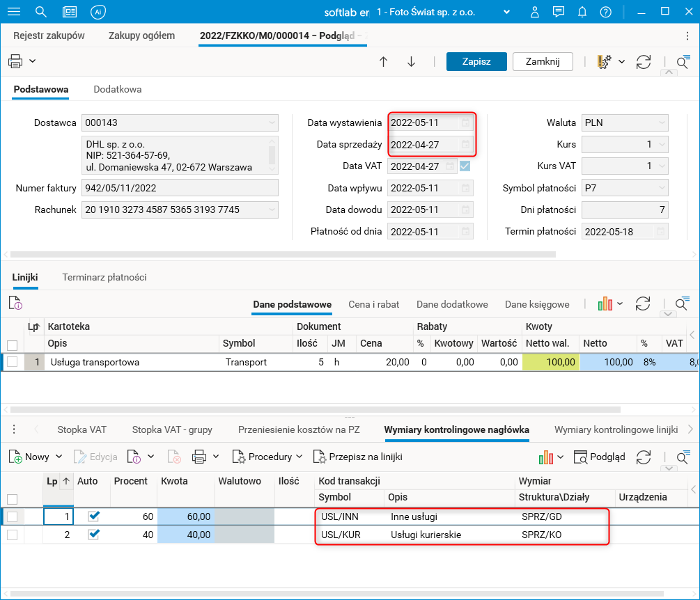Screen dimensions: 700x600
Task: Open the chart icon left of Podgląd
Action: click(x=545, y=457)
